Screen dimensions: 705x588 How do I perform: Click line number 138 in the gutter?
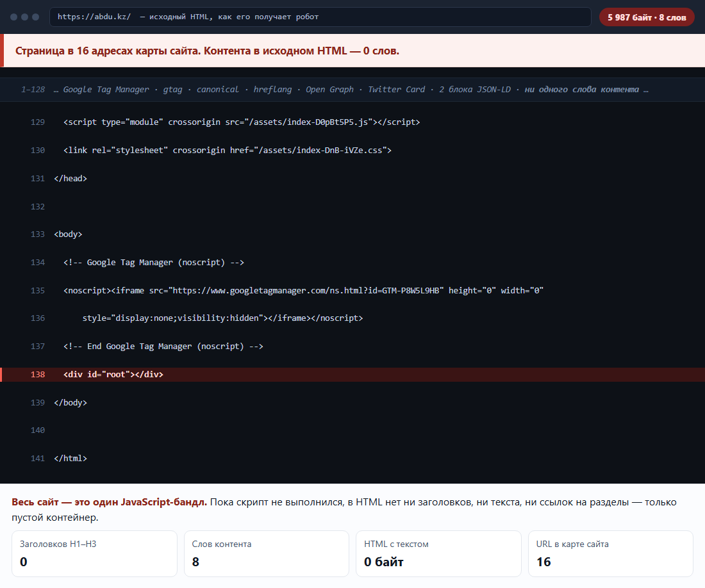pos(38,375)
